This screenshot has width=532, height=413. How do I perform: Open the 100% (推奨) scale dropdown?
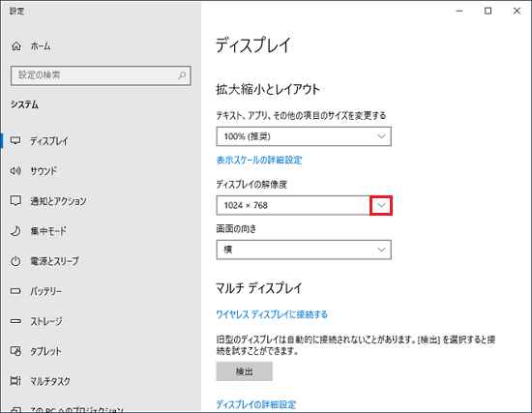click(304, 136)
